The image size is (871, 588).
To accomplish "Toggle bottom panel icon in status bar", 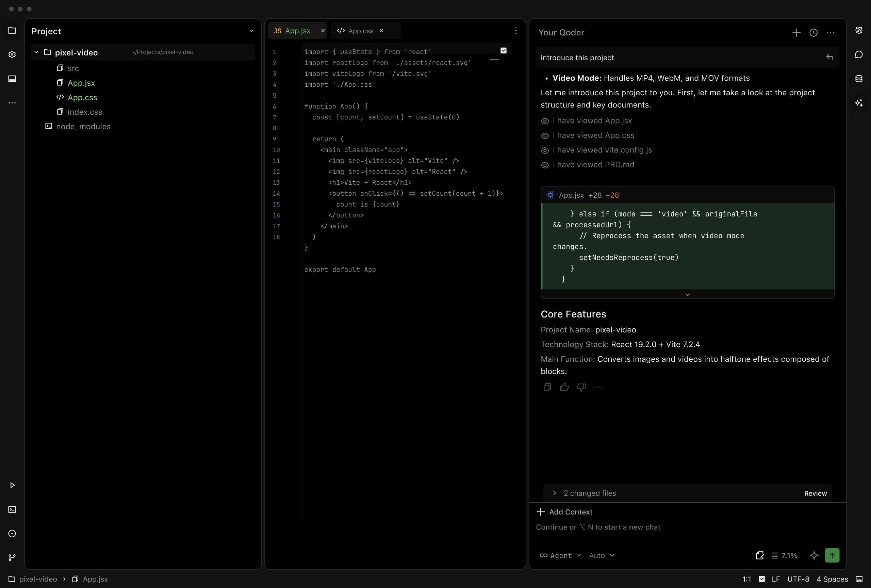I will 859,579.
